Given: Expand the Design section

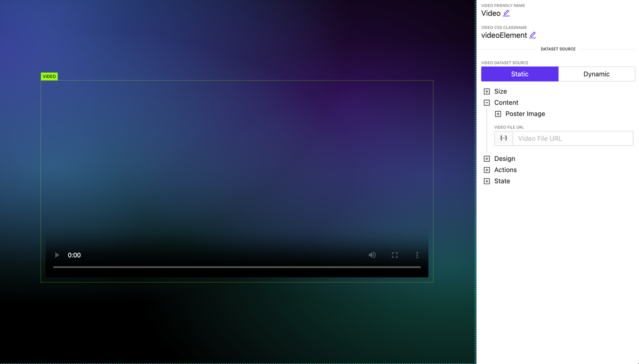Looking at the screenshot, I should [486, 158].
